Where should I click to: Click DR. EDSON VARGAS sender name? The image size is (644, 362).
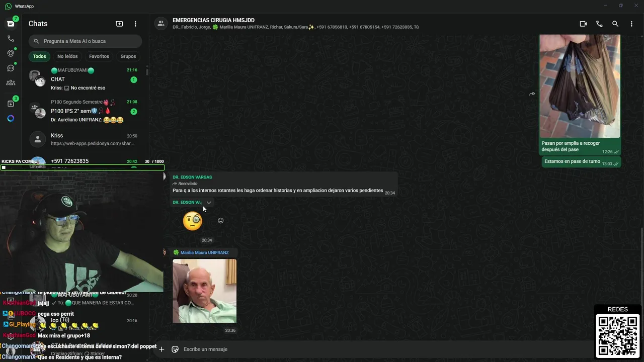point(192,177)
